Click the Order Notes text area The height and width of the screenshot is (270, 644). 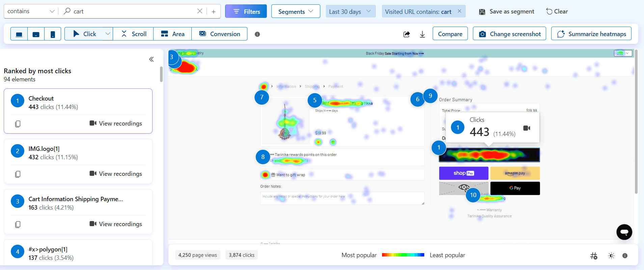(342, 198)
